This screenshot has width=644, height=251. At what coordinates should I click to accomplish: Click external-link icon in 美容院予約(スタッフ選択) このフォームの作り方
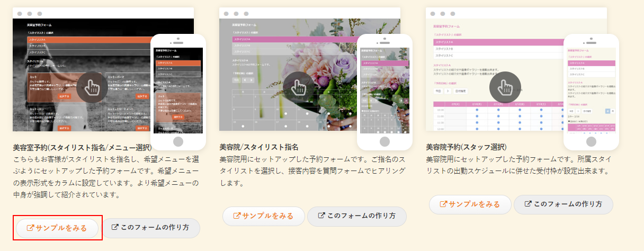coord(527,204)
